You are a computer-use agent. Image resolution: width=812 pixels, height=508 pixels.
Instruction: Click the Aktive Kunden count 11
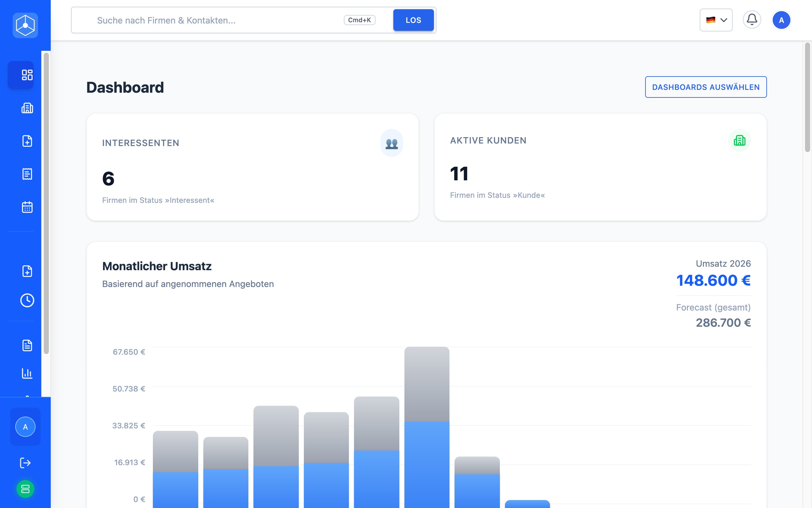click(x=459, y=174)
